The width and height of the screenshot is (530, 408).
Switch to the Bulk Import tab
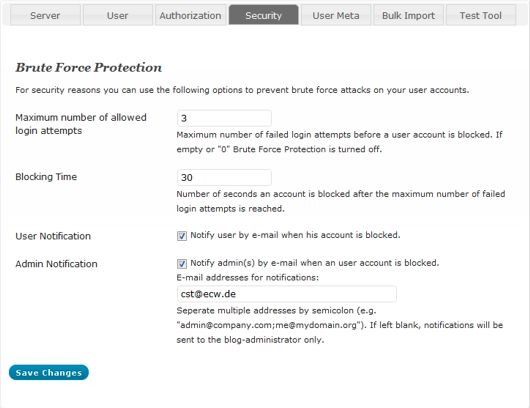pos(408,15)
